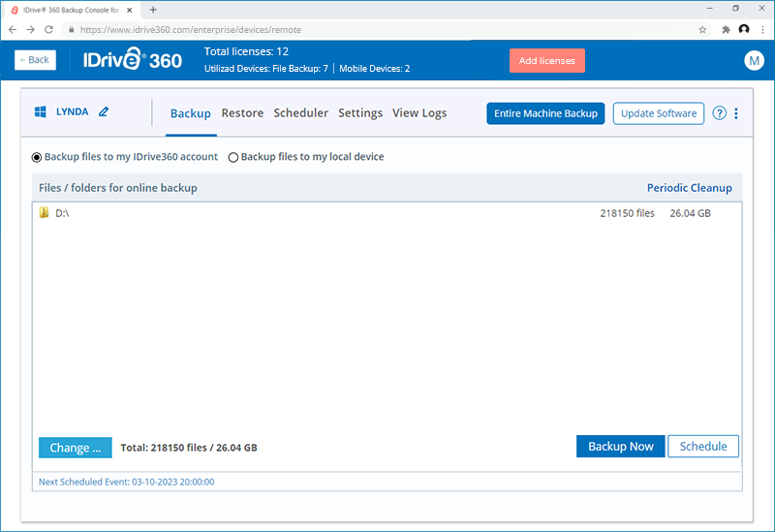
Task: Open a new browser tab
Action: point(153,10)
